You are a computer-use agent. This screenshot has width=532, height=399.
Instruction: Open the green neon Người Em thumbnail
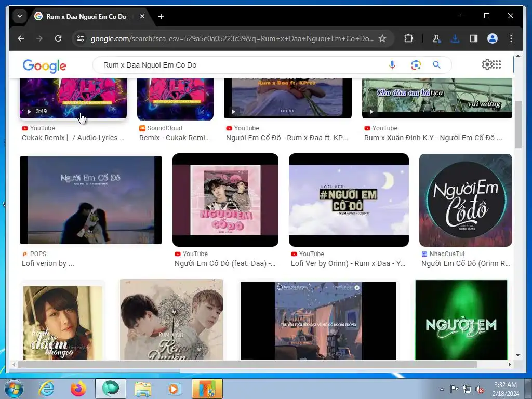(461, 320)
